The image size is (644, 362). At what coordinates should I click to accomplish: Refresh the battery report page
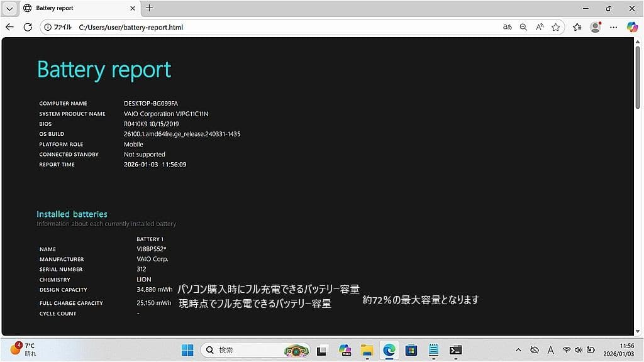click(27, 27)
